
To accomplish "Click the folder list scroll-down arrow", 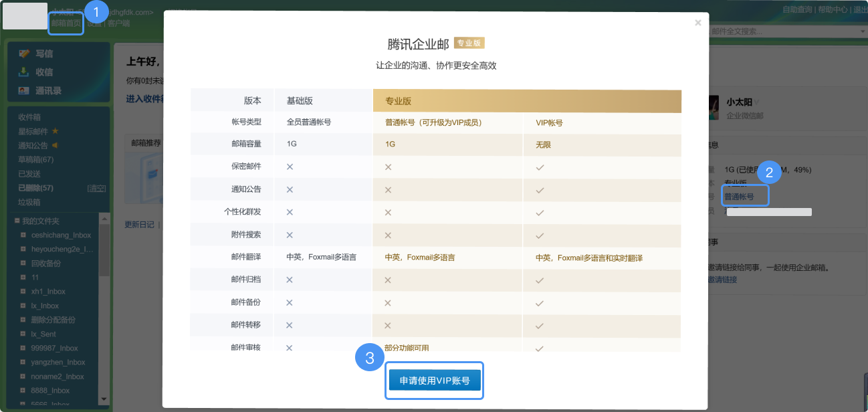I will click(104, 399).
